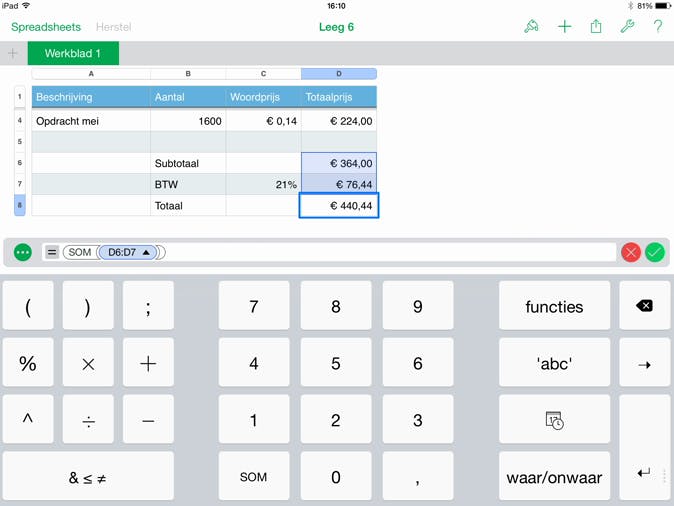Tap the equals sign in formula bar
This screenshot has height=506, width=674.
(52, 252)
